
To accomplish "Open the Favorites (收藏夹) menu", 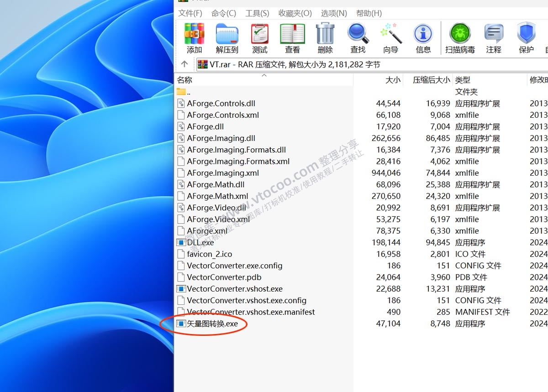I will coord(295,13).
